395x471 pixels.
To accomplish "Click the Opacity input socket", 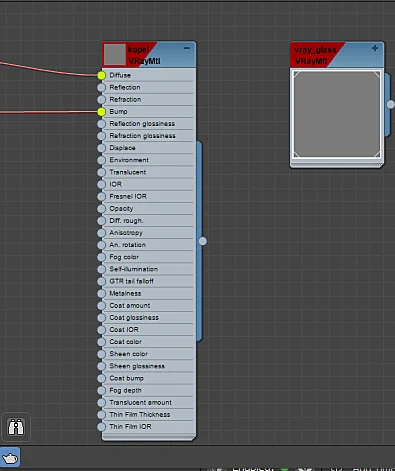I will click(x=102, y=209).
